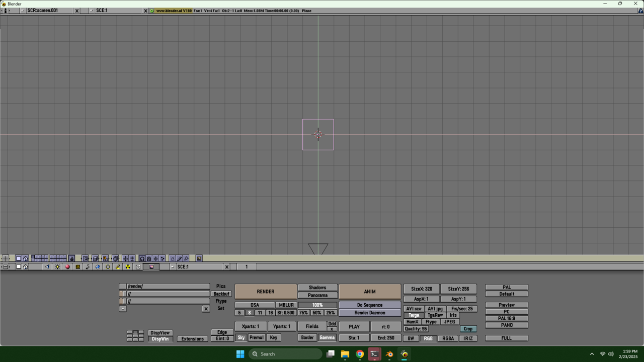The image size is (644, 362).
Task: Switch to the World buttons globe icon
Action: coord(98,267)
